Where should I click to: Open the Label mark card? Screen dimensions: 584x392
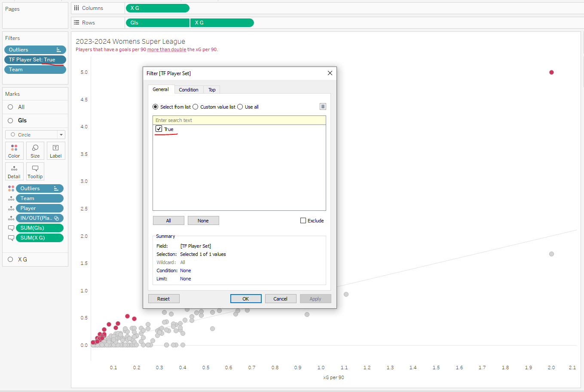(x=56, y=151)
